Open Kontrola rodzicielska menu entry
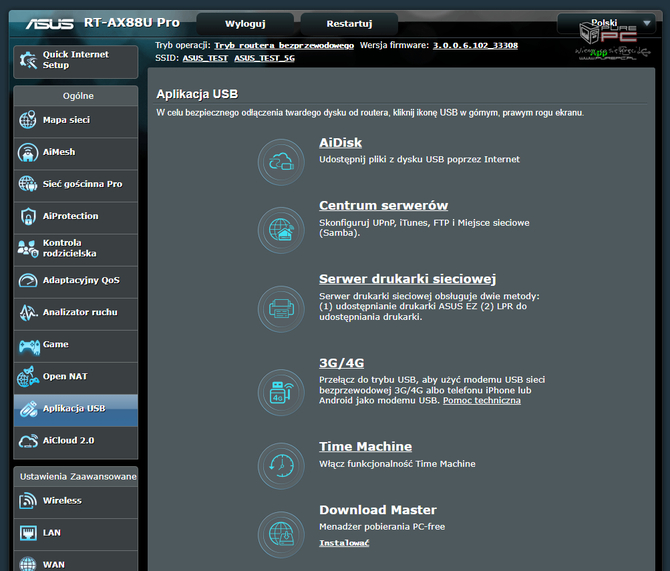 pyautogui.click(x=76, y=249)
